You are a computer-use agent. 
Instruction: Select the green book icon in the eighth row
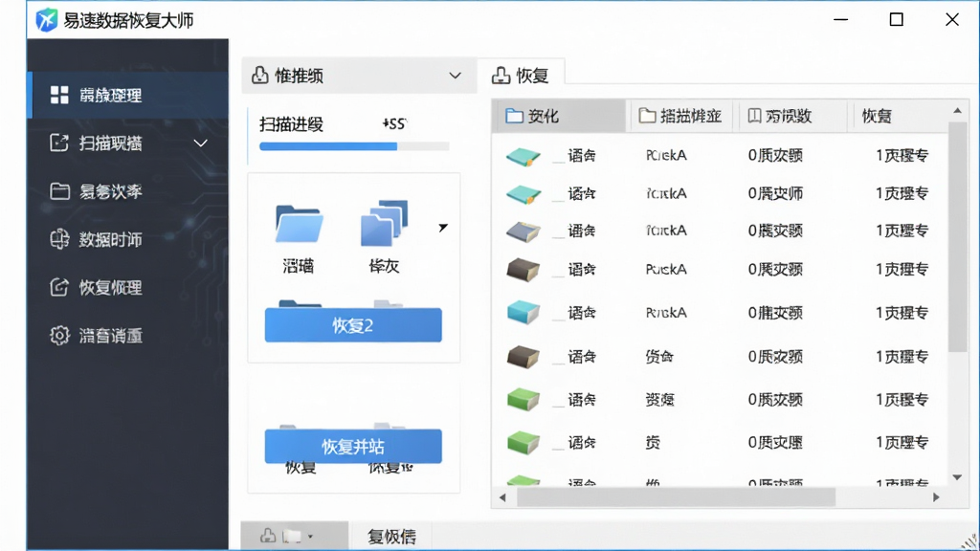click(x=523, y=443)
